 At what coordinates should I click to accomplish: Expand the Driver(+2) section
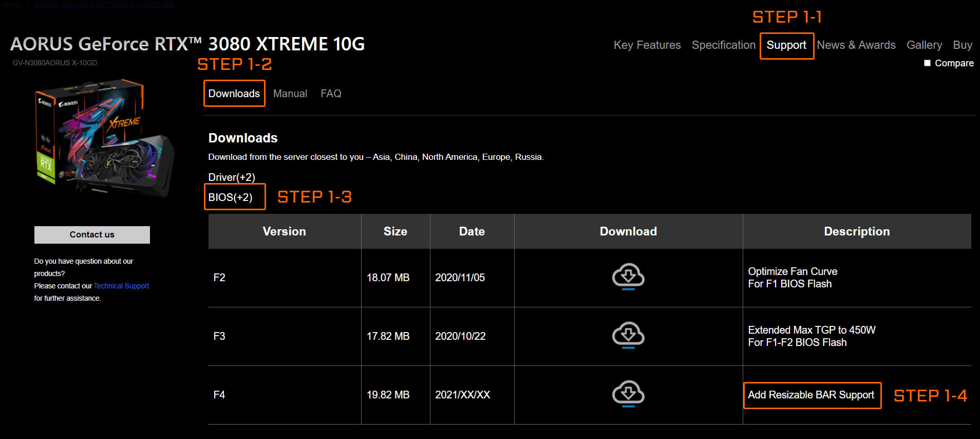[x=232, y=177]
